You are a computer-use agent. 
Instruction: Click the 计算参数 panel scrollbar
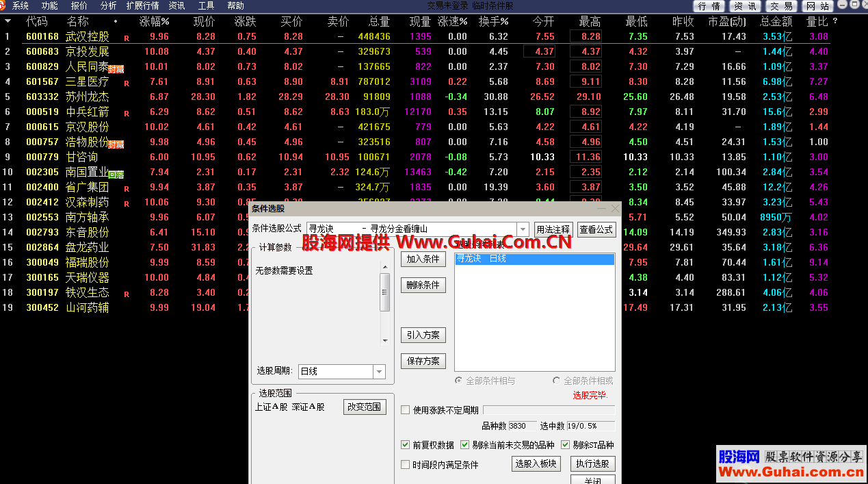pos(385,302)
